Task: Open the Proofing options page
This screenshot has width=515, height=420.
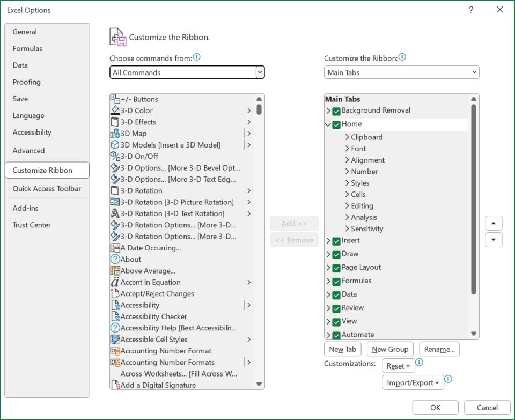Action: tap(27, 82)
